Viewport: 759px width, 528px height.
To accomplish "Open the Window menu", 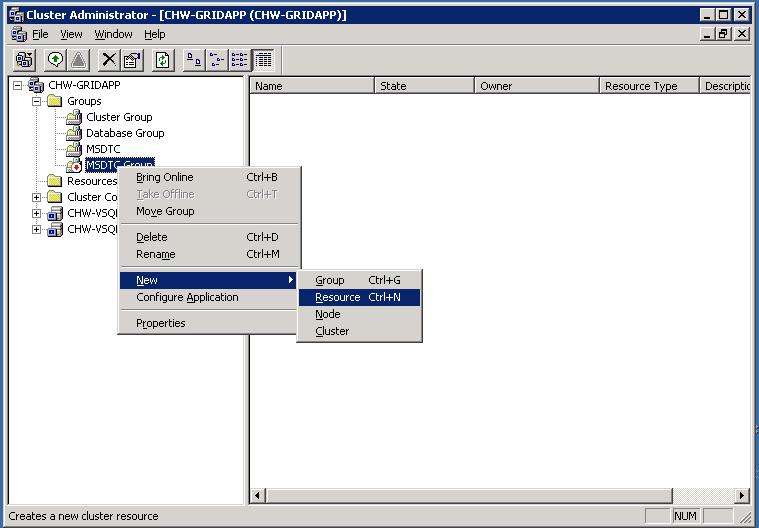I will pos(113,34).
